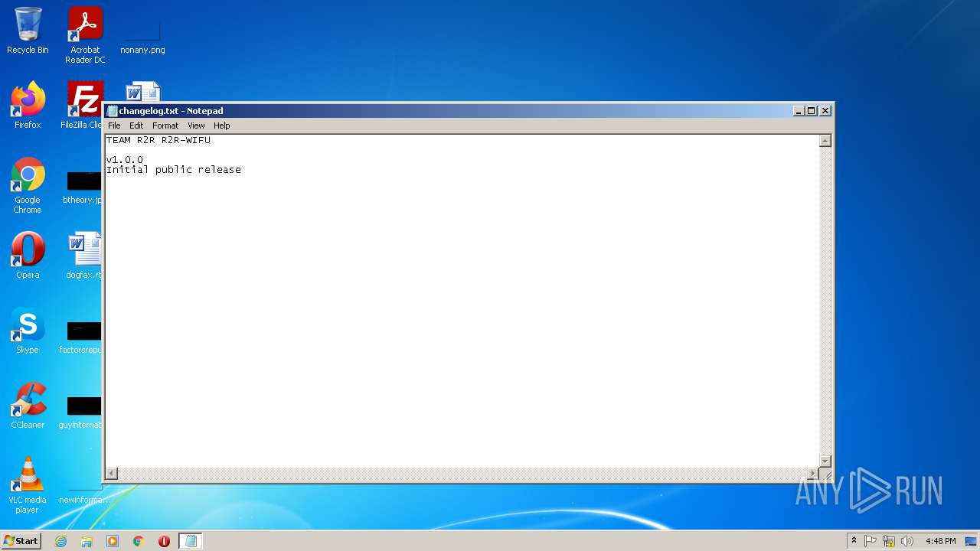
Task: Open CCleaner desktop shortcut
Action: tap(28, 406)
